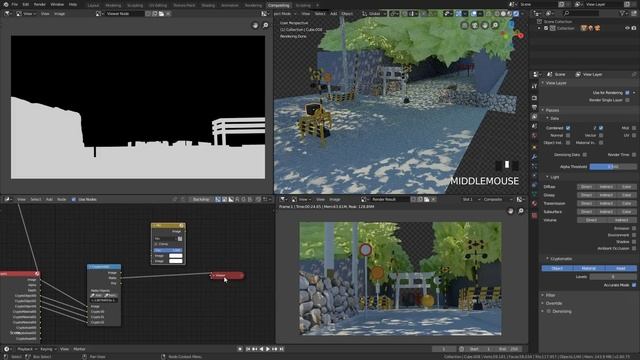
Task: Click the Remove eyedropper button in Cryptomatte node
Action: (x=111, y=295)
